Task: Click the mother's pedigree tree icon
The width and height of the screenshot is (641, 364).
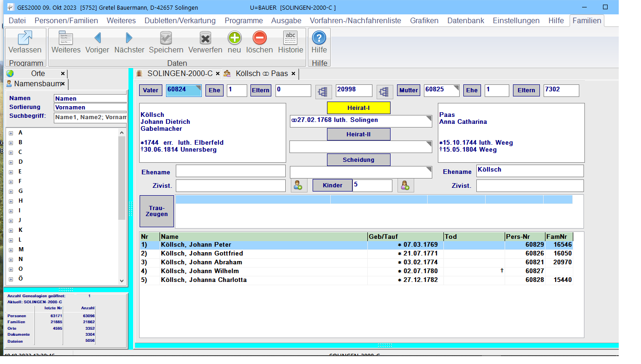Action: 385,92
